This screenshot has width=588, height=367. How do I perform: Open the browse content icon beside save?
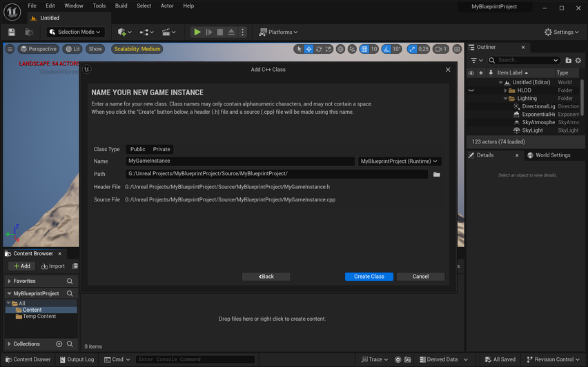point(29,32)
